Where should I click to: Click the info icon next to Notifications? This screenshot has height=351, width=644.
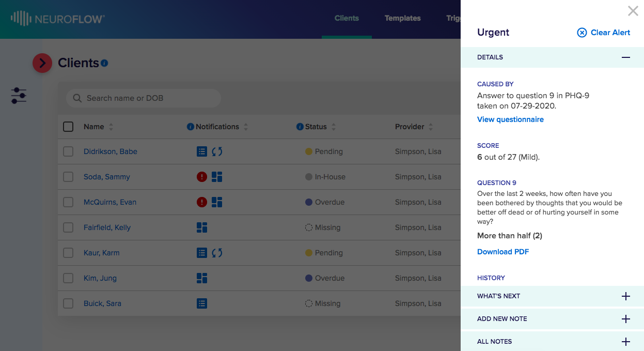[190, 127]
